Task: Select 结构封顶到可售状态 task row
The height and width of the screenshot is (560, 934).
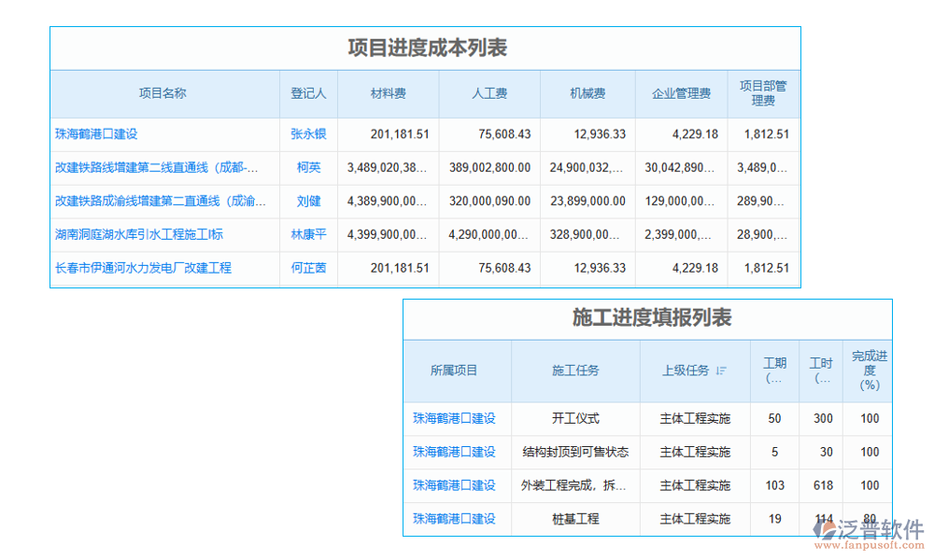Action: [574, 452]
